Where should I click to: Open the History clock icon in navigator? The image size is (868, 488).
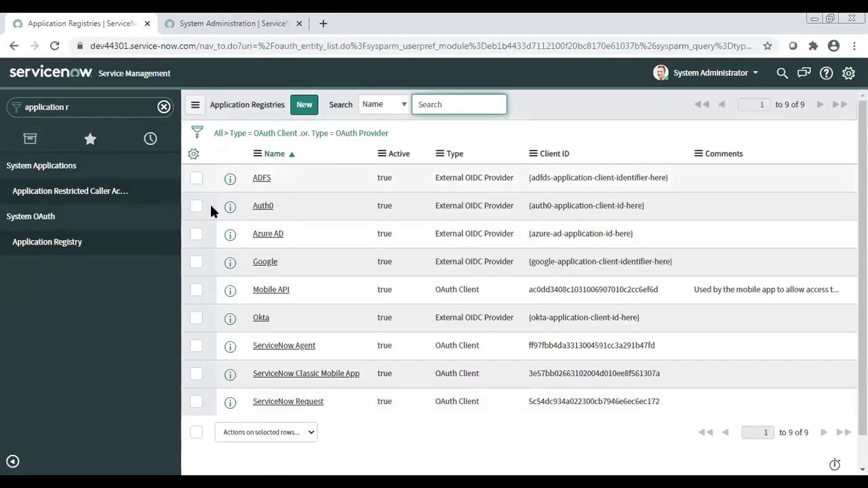[150, 138]
